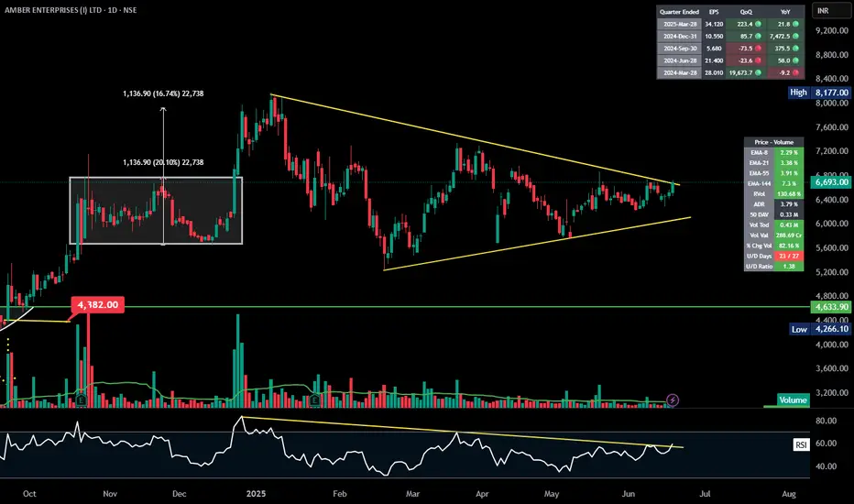Viewport: 854px width, 504px height.
Task: Click the 9,200.00 price axis value
Action: pyautogui.click(x=832, y=30)
